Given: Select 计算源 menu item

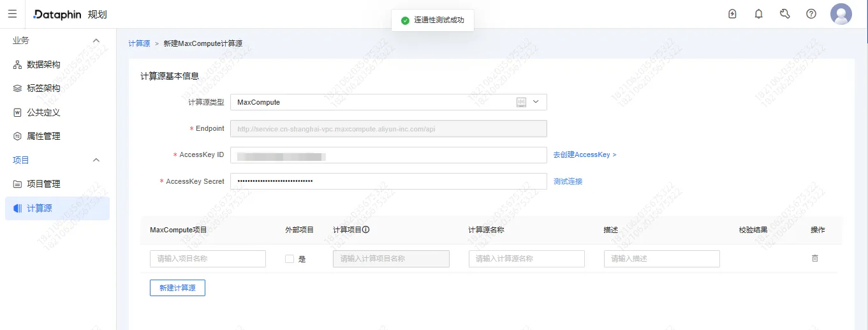Looking at the screenshot, I should coord(57,208).
